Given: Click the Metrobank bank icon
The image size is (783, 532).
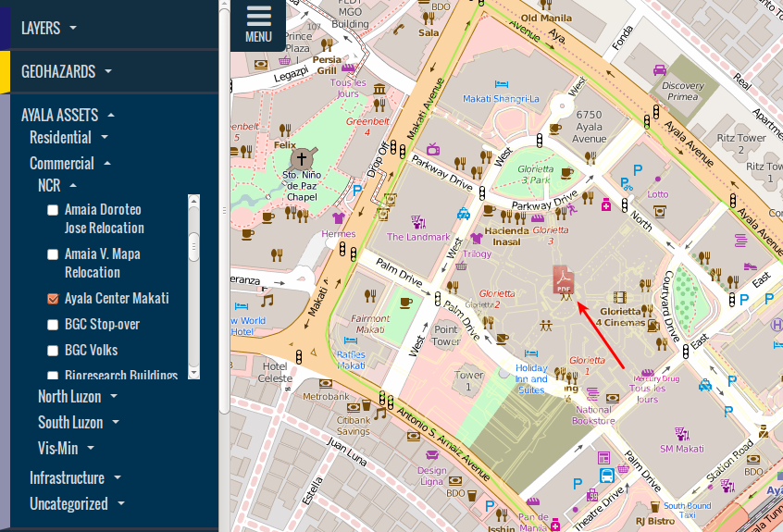Looking at the screenshot, I should point(326,384).
